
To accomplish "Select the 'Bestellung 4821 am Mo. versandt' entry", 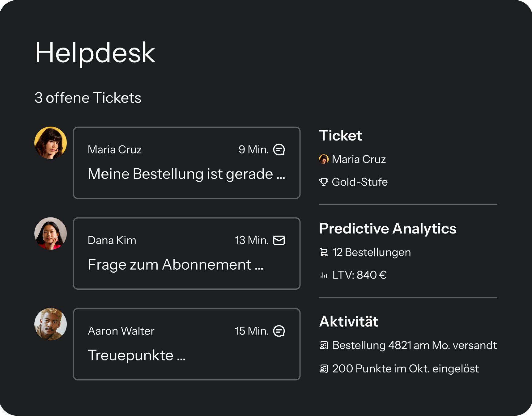I will pos(414,345).
